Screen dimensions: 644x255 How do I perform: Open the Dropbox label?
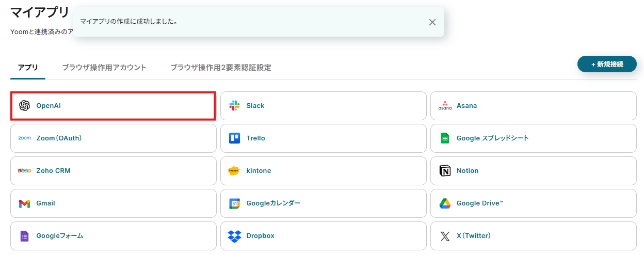[260, 236]
